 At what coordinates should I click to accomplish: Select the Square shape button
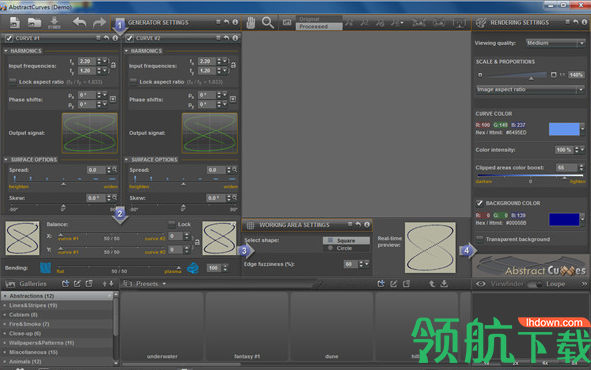346,240
